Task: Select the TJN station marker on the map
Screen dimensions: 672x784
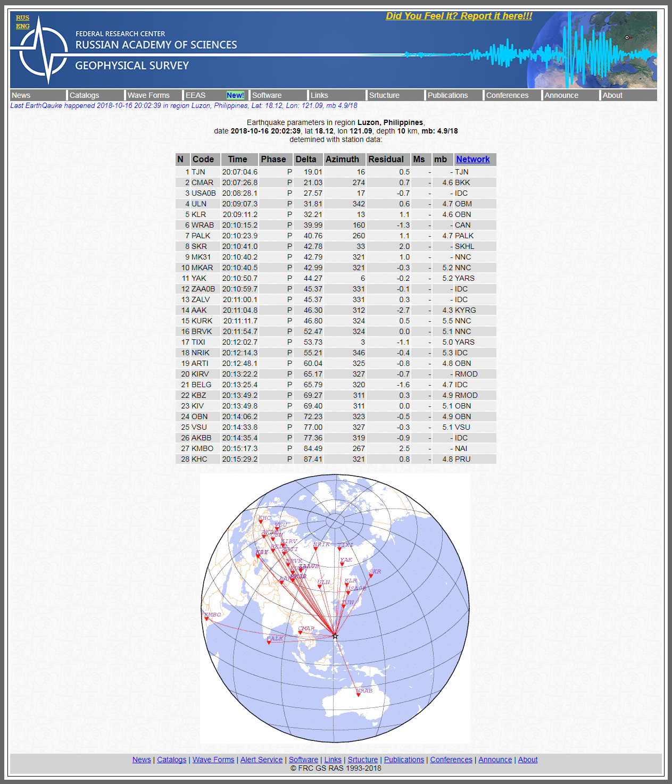Action: (344, 606)
